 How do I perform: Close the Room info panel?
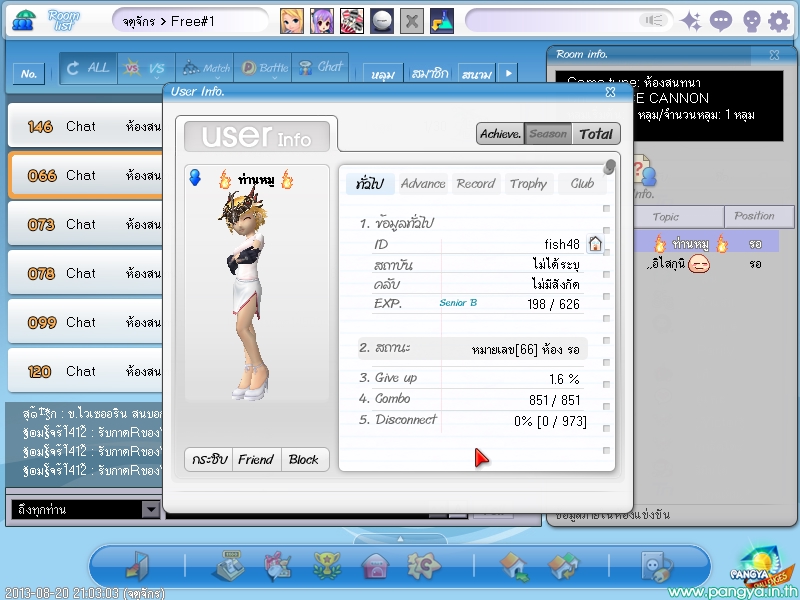click(x=774, y=55)
